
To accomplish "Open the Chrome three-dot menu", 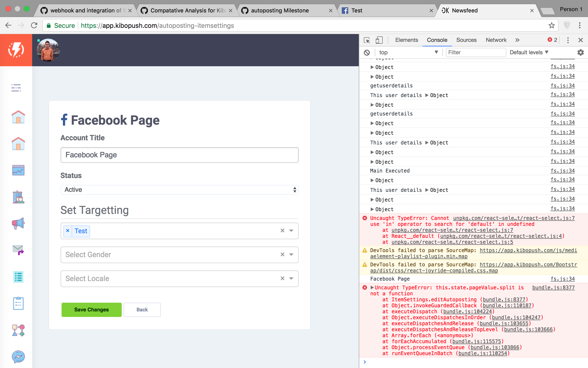I will [x=580, y=25].
